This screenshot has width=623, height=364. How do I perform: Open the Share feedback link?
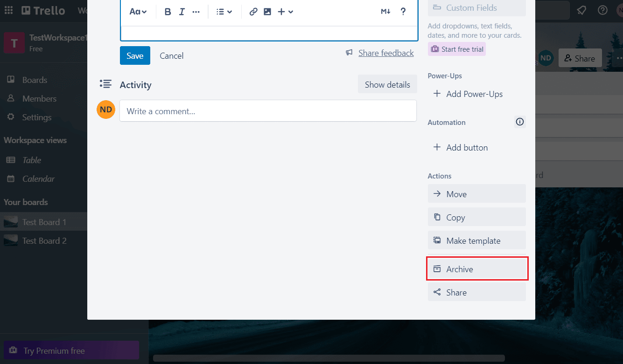386,53
